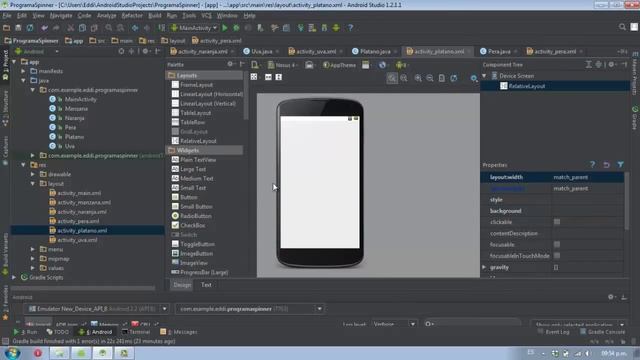The height and width of the screenshot is (360, 640).
Task: Toggle the focusable property checkbox
Action: 557,244
